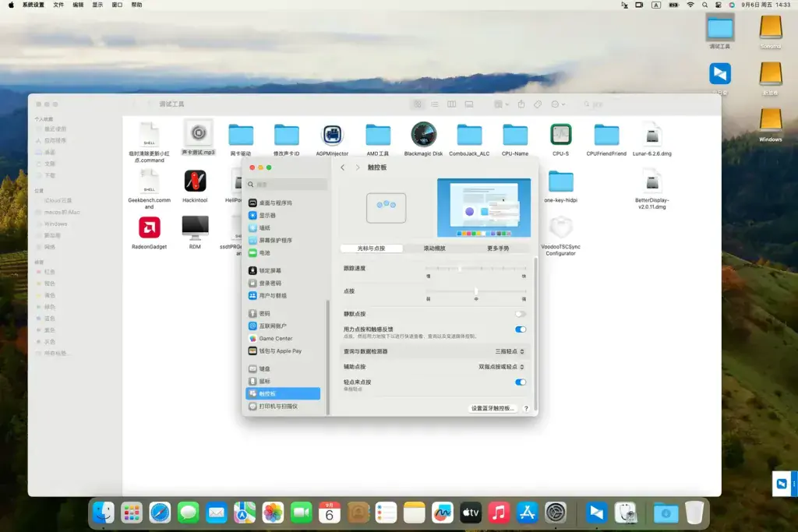Open 编辑 menu in menu bar
The height and width of the screenshot is (532, 798).
pyautogui.click(x=78, y=5)
